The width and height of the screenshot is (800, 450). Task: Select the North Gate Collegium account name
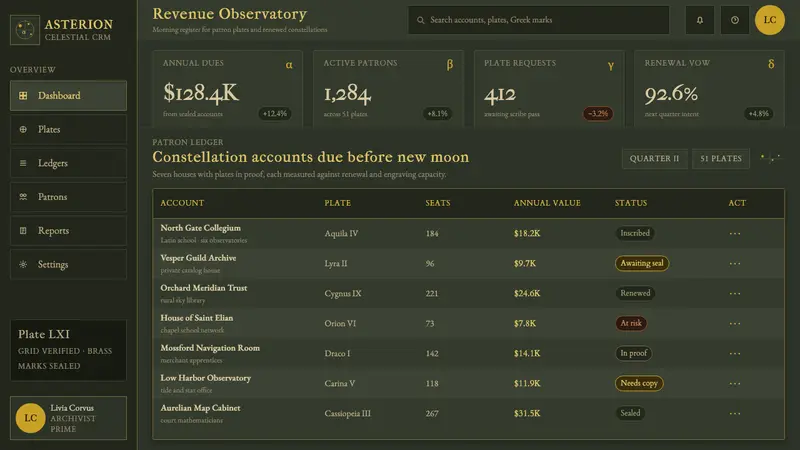pos(201,228)
